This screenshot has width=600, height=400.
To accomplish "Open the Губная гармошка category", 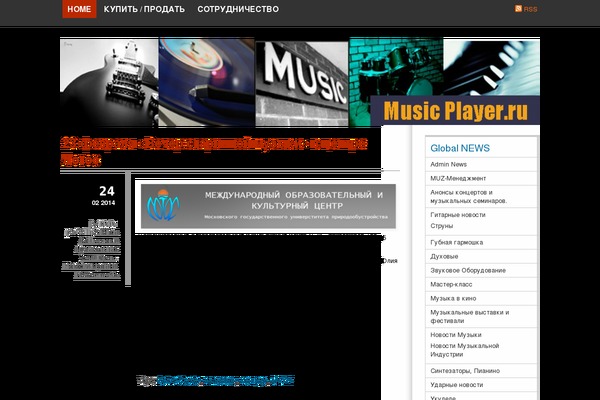I will [457, 242].
